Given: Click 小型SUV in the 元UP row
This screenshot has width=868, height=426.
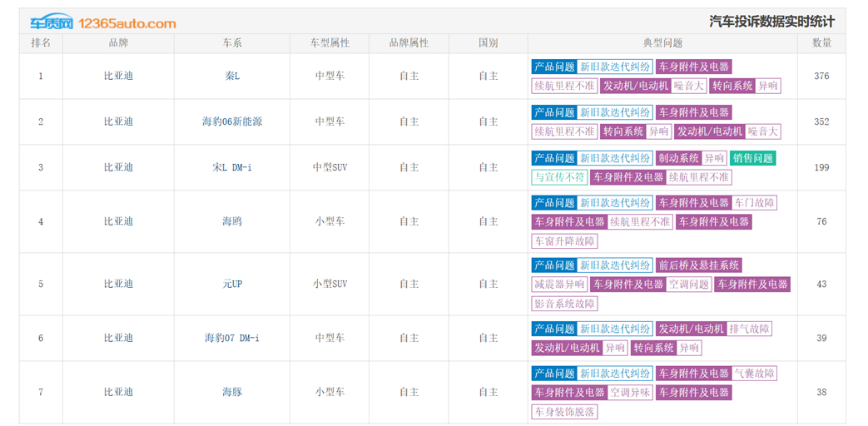Looking at the screenshot, I should [x=330, y=285].
